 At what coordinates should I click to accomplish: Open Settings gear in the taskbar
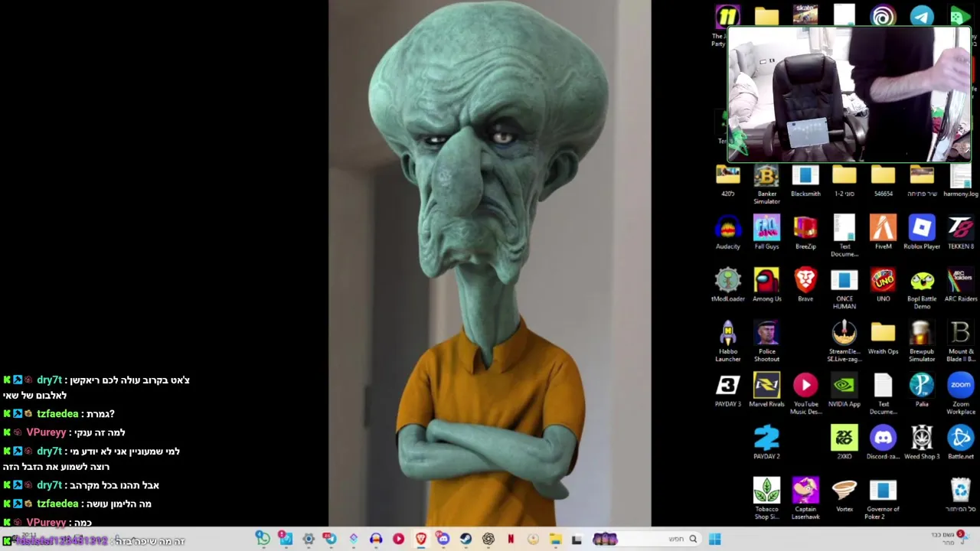(308, 540)
